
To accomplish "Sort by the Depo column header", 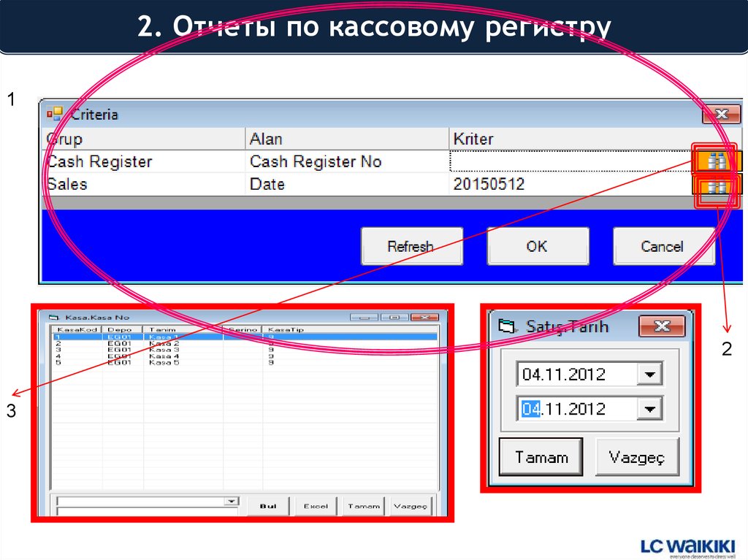I will [122, 329].
